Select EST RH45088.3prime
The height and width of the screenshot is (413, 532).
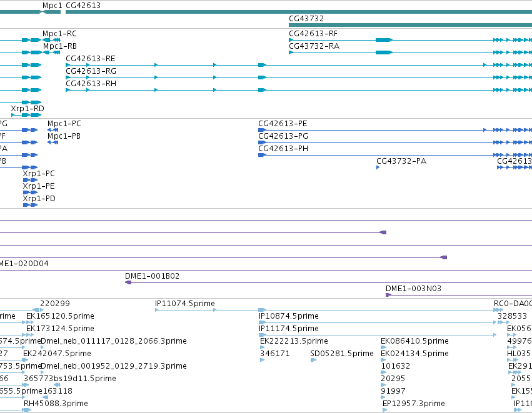coord(56,404)
